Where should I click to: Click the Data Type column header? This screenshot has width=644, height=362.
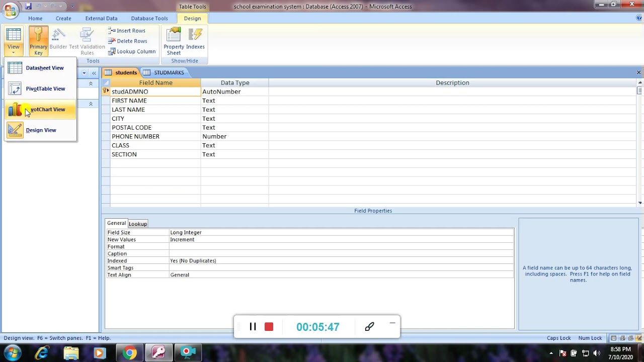point(234,83)
